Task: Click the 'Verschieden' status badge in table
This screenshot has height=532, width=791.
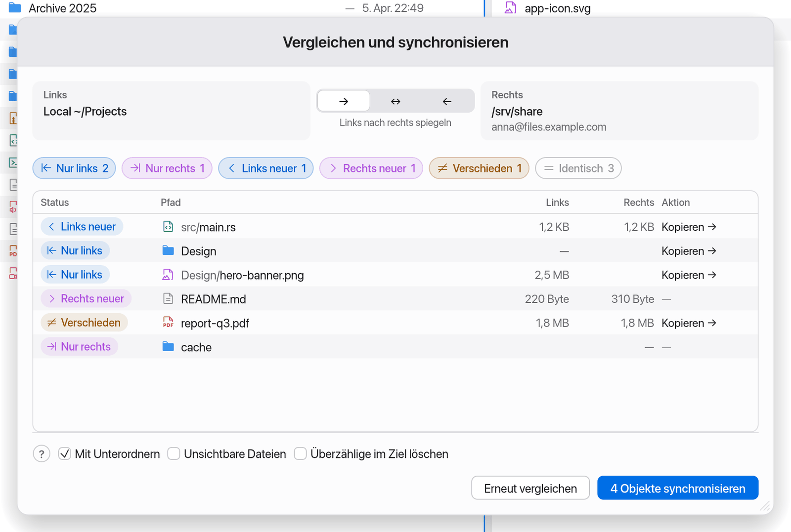Action: [84, 323]
